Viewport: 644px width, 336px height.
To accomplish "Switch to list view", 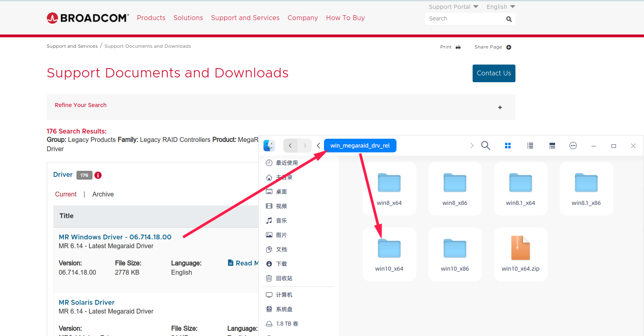I will [x=530, y=146].
